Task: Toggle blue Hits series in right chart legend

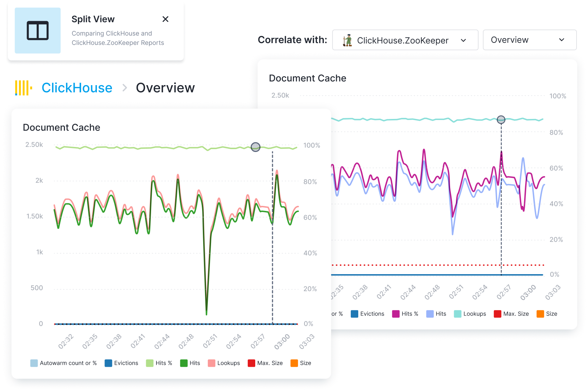Action: pos(436,314)
